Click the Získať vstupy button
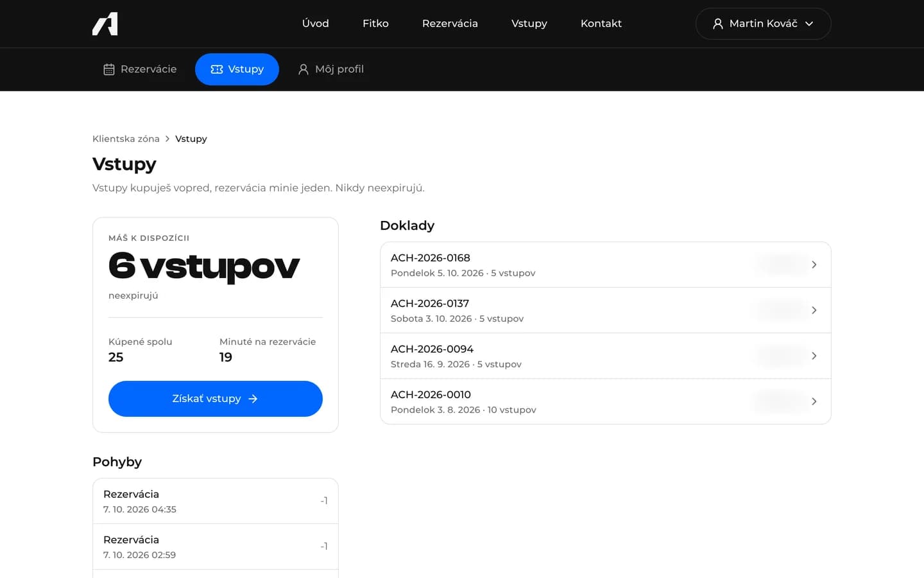 (x=216, y=399)
